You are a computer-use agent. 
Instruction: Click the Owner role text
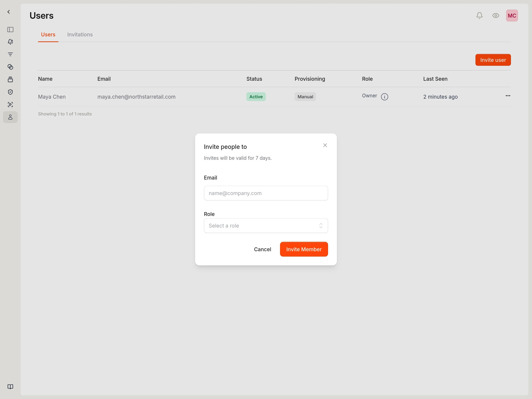point(369,96)
